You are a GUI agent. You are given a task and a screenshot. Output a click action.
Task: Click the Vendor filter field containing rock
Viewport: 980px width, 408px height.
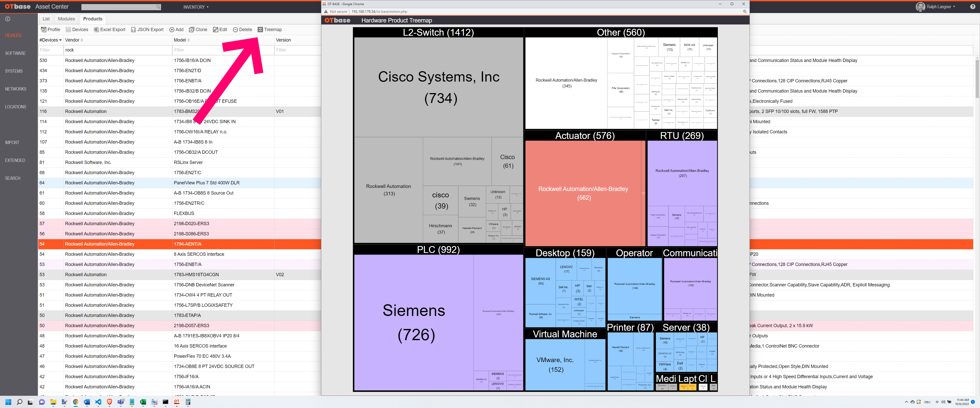pos(118,50)
